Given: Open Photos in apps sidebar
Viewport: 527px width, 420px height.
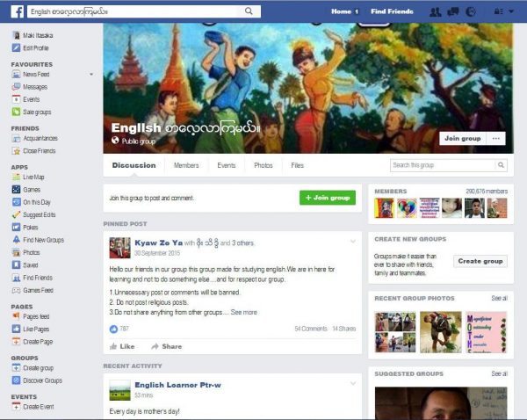Looking at the screenshot, I should click(25, 252).
